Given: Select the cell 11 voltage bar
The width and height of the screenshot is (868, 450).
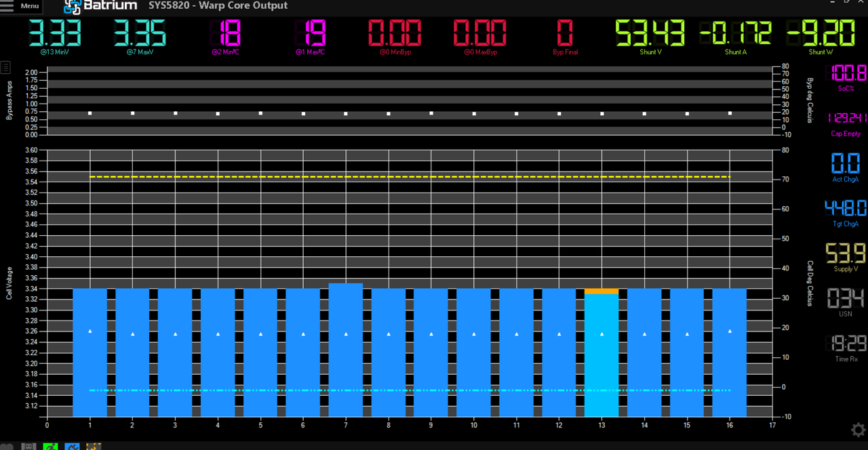Looking at the screenshot, I should pos(516,352).
